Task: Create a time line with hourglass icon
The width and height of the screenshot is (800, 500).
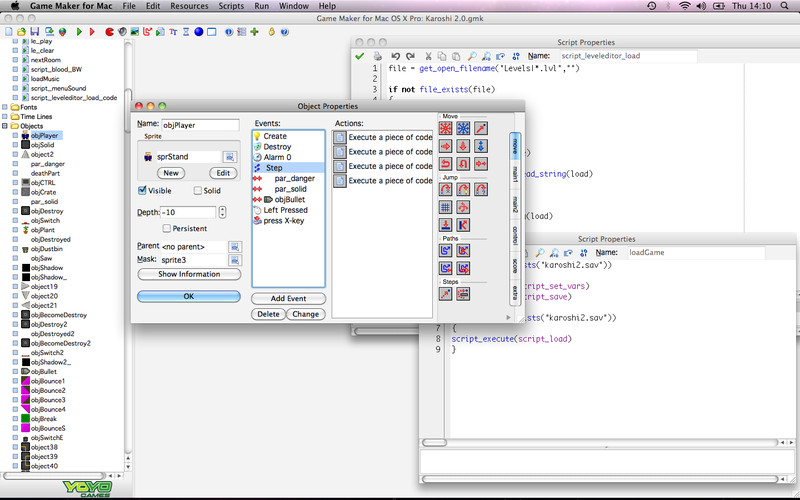Action: pos(186,32)
